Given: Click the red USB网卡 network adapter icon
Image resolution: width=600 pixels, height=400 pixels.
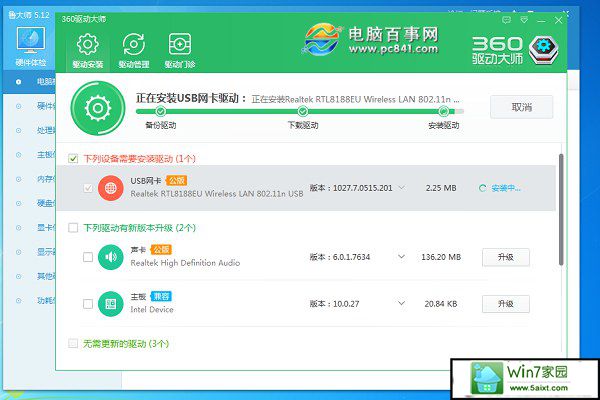Looking at the screenshot, I should (110, 187).
